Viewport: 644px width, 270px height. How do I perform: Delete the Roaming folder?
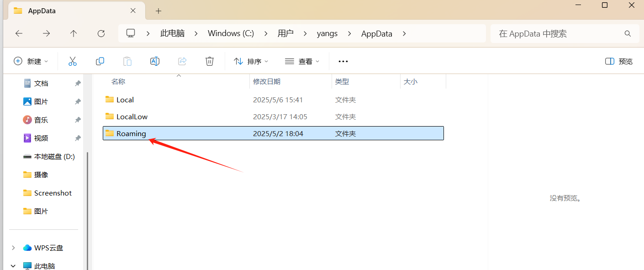point(209,61)
